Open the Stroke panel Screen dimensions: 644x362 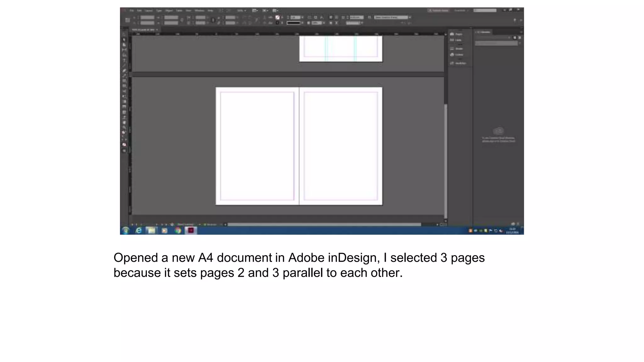coord(457,49)
